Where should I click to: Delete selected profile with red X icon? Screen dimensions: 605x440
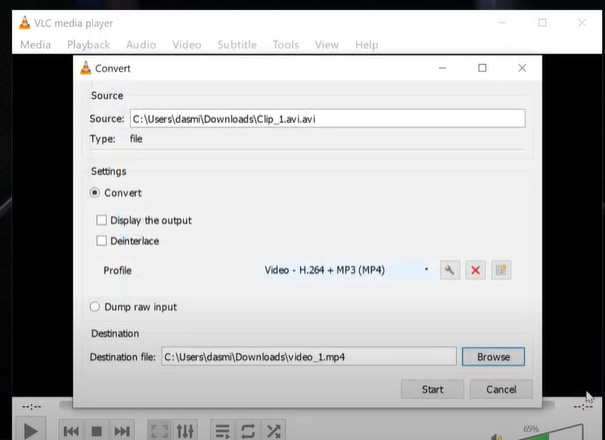pos(475,270)
